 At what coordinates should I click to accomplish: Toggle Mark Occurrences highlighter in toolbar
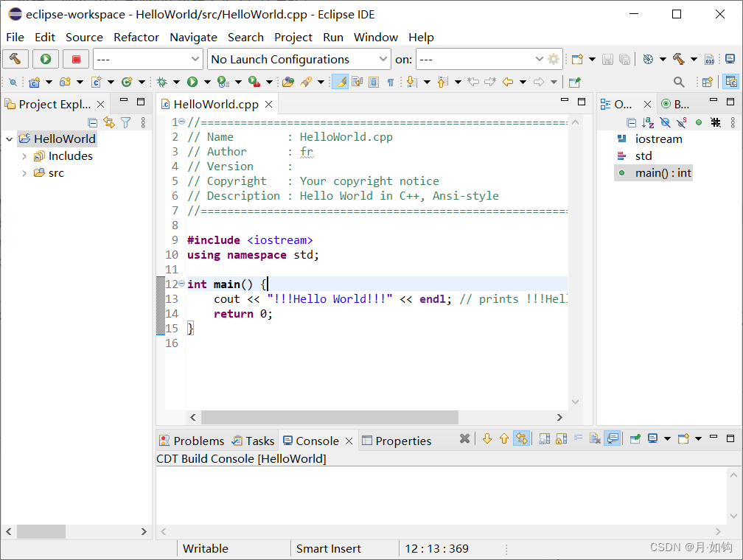(x=340, y=81)
